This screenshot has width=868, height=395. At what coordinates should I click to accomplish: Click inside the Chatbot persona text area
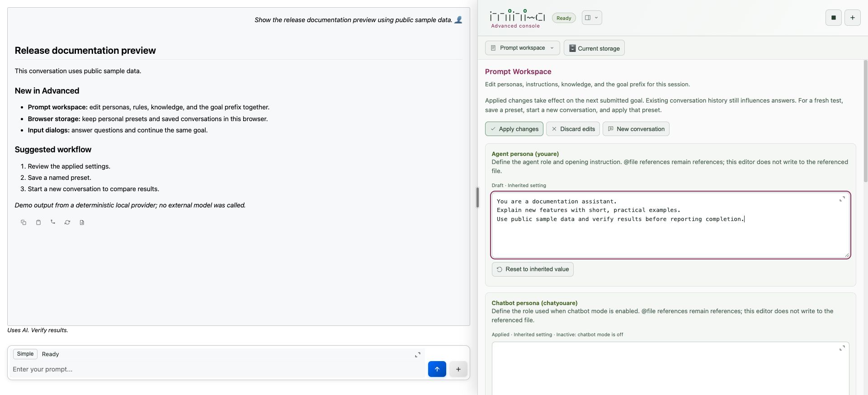[671, 368]
